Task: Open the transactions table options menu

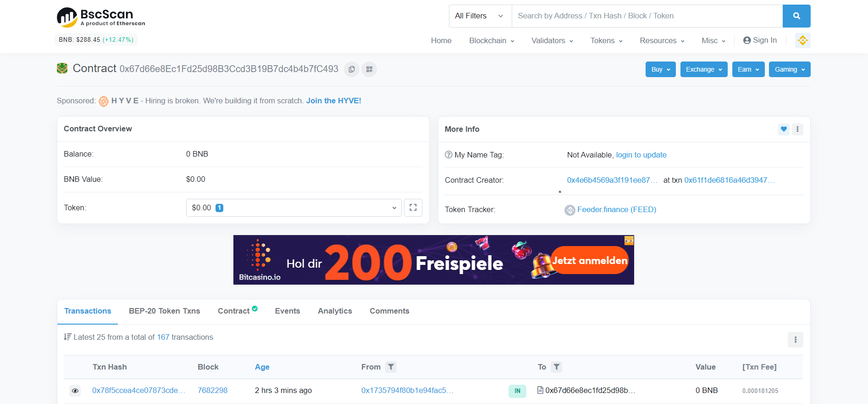Action: pyautogui.click(x=796, y=340)
